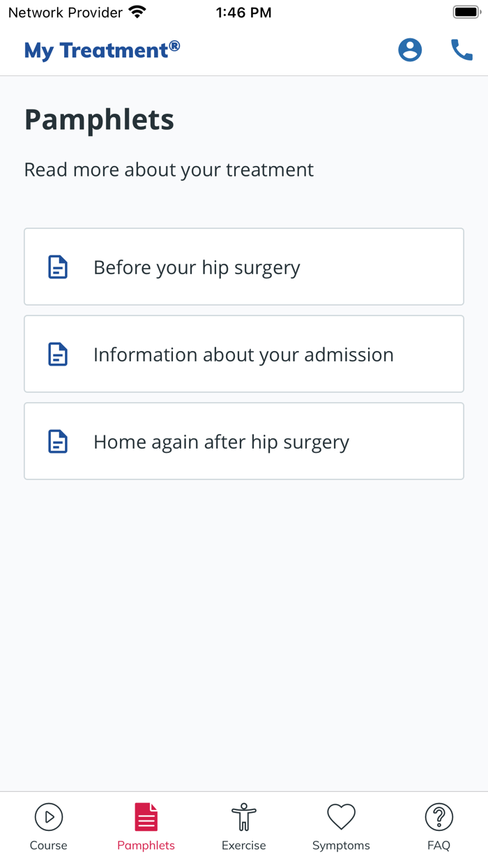The image size is (488, 868).
Task: Switch to the Symptoms tab
Action: point(341,825)
